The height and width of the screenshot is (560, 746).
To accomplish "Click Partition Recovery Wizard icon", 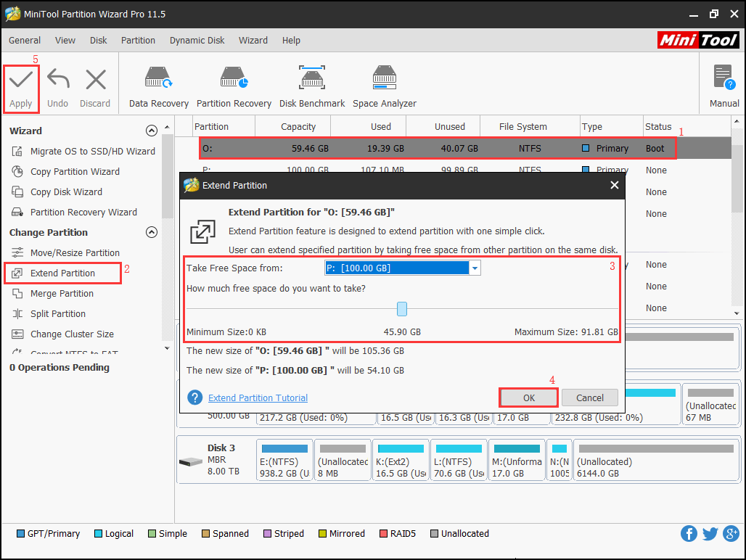I will tap(17, 212).
